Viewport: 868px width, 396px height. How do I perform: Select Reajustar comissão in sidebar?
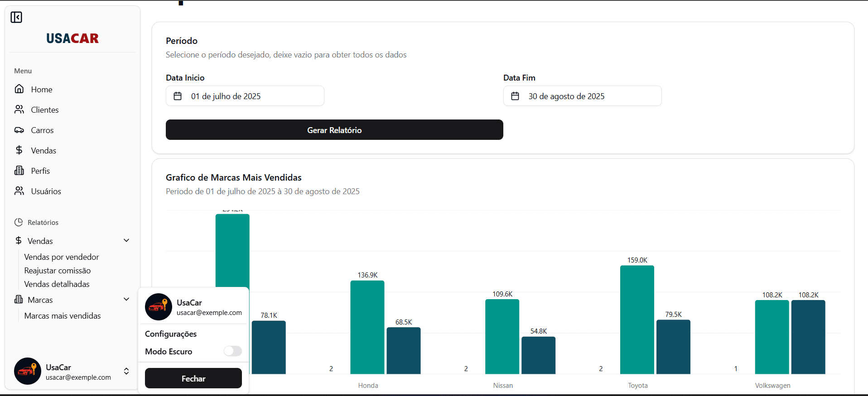point(58,271)
